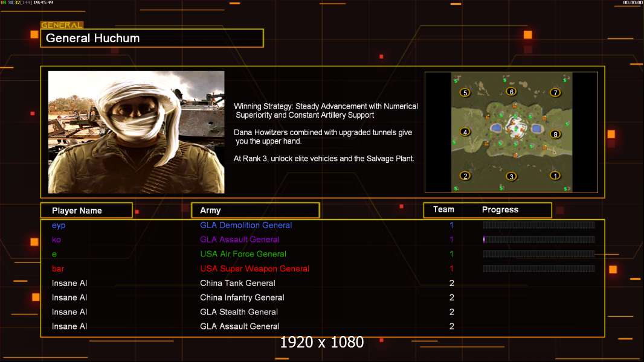Click start position 5 marker
Viewport: 644px width, 362px height.
465,93
